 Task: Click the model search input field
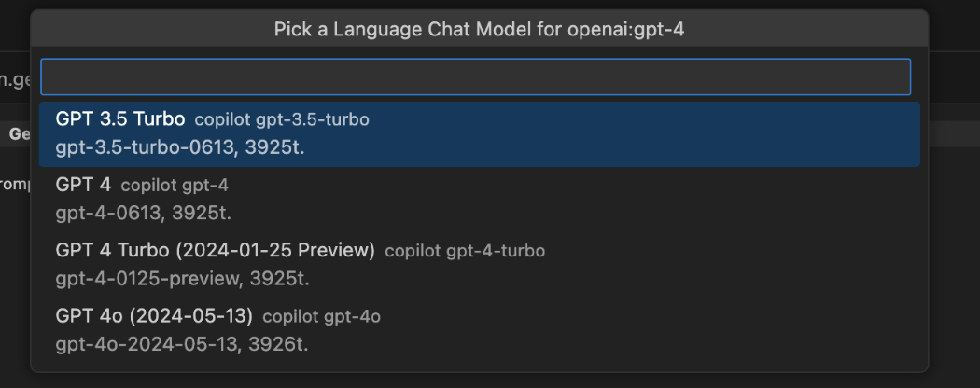click(x=475, y=76)
